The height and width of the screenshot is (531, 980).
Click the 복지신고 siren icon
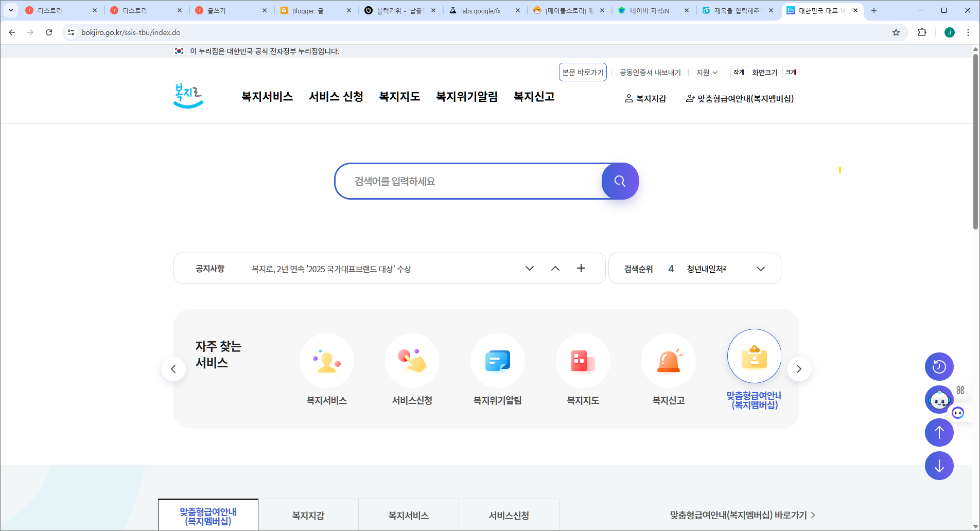click(669, 361)
